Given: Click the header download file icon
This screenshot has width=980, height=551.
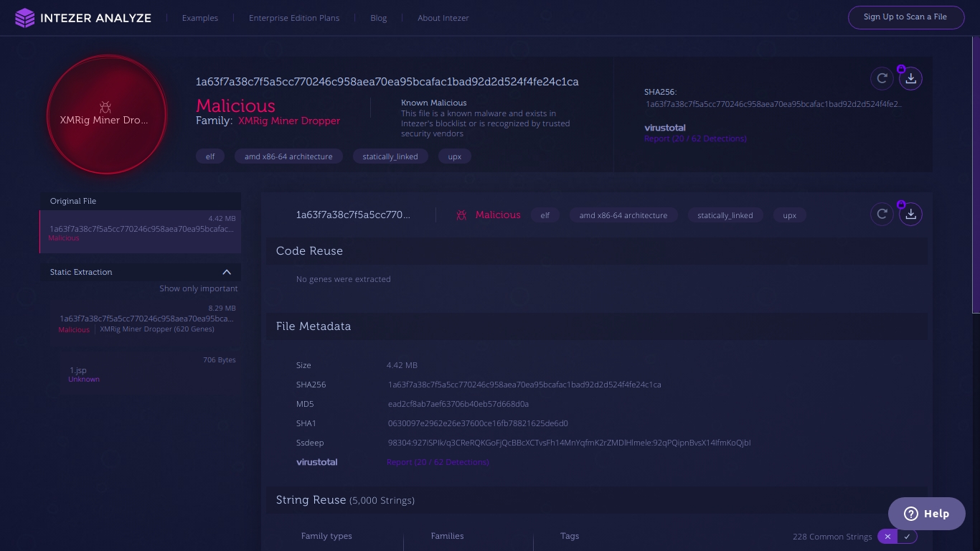Looking at the screenshot, I should click(x=911, y=78).
